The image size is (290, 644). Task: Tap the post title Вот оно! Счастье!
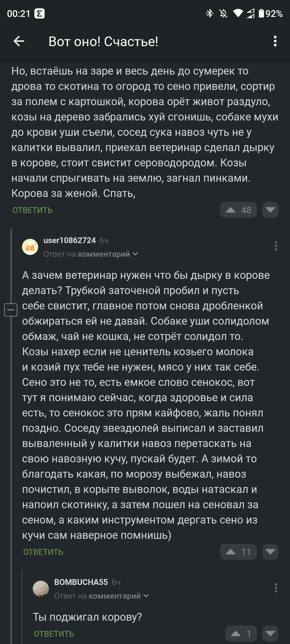click(103, 41)
